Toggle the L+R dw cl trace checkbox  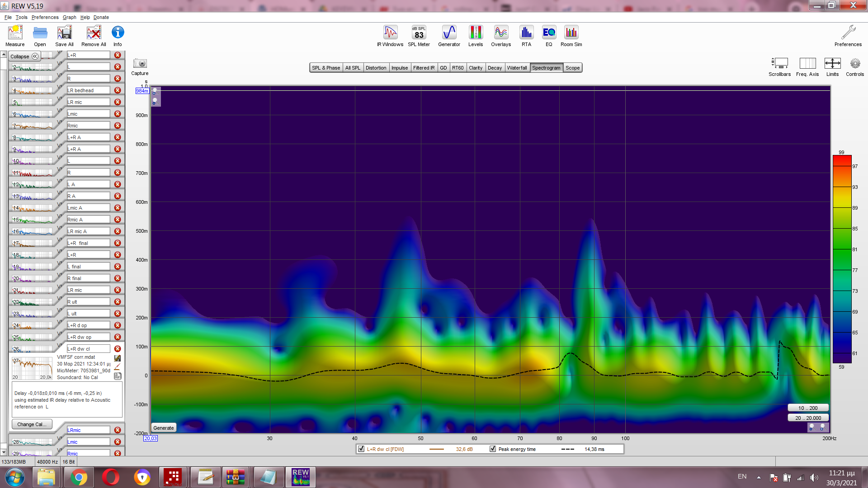coord(361,449)
